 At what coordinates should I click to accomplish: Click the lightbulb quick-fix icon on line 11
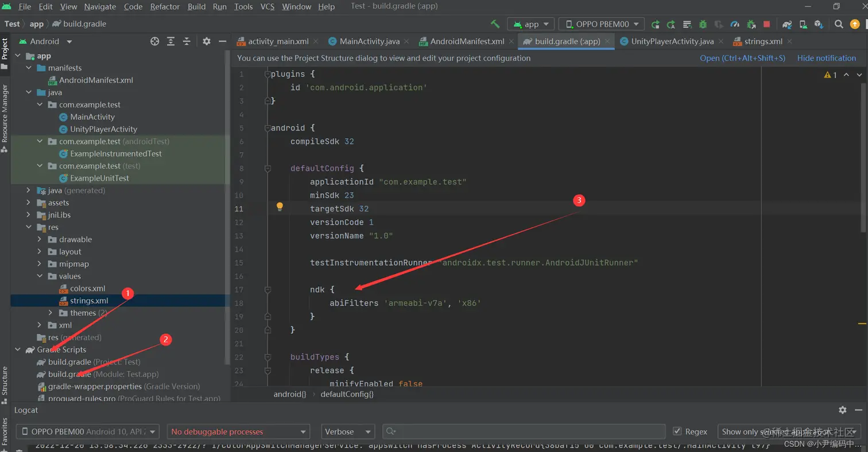[x=280, y=206]
